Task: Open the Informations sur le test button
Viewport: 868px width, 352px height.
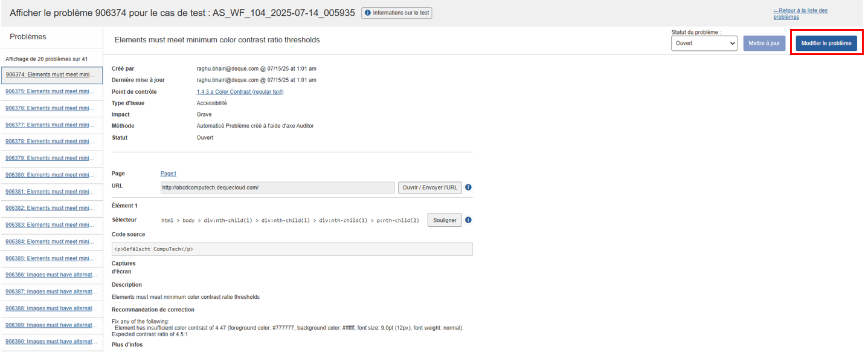Action: [x=397, y=13]
